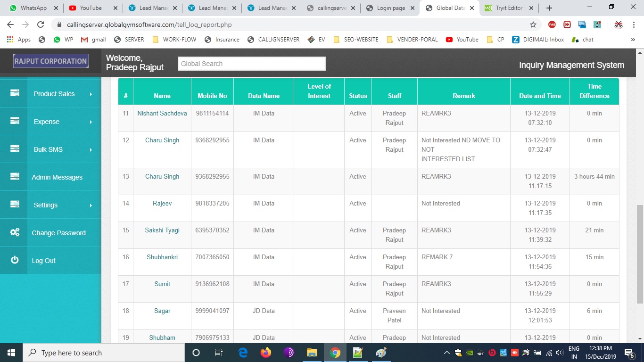Open the Sakshi Tyagi name link
Image resolution: width=644 pixels, height=362 pixels.
click(162, 230)
